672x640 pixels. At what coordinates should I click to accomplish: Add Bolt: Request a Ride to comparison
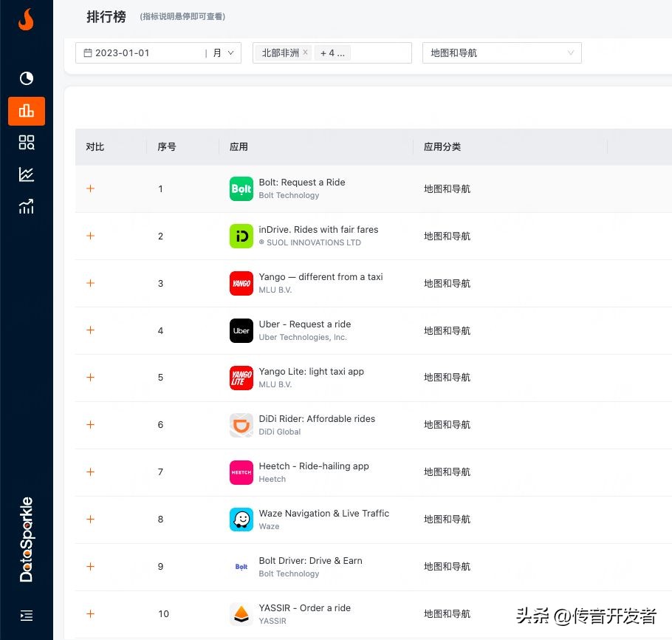[91, 188]
